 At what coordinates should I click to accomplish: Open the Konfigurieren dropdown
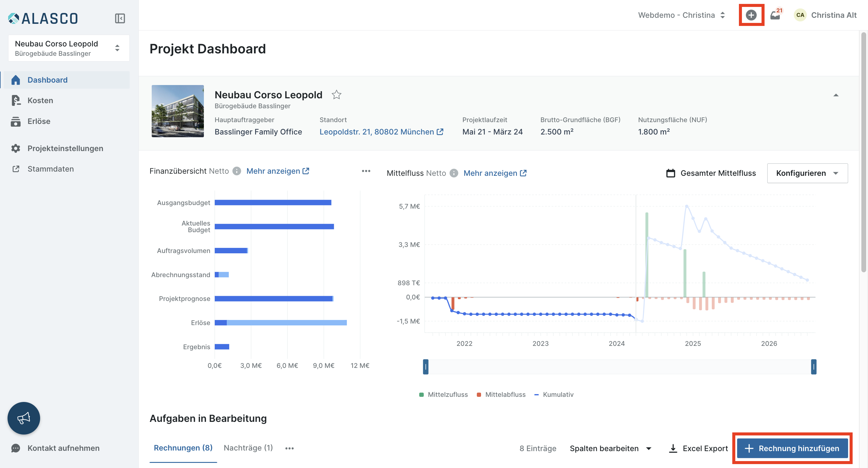pyautogui.click(x=807, y=173)
